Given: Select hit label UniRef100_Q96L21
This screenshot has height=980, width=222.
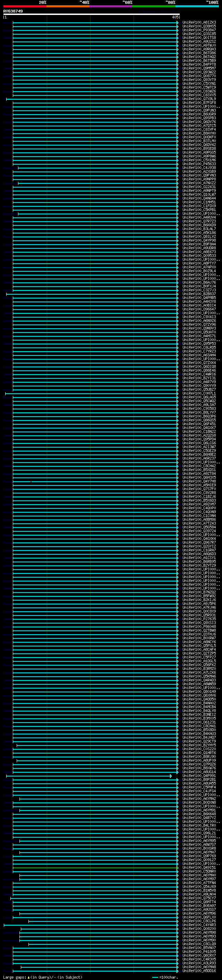Looking at the screenshot, I should pos(199,833).
